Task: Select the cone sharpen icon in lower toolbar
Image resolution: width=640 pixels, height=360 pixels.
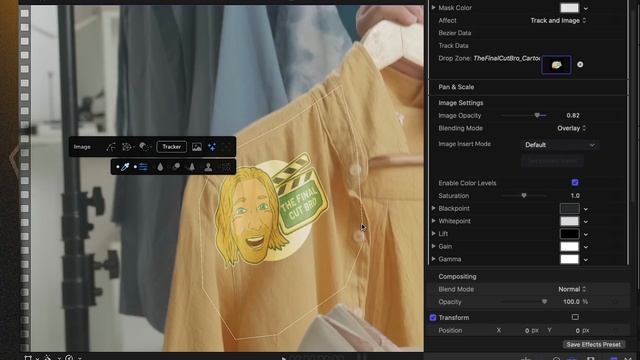Action: click(x=191, y=167)
